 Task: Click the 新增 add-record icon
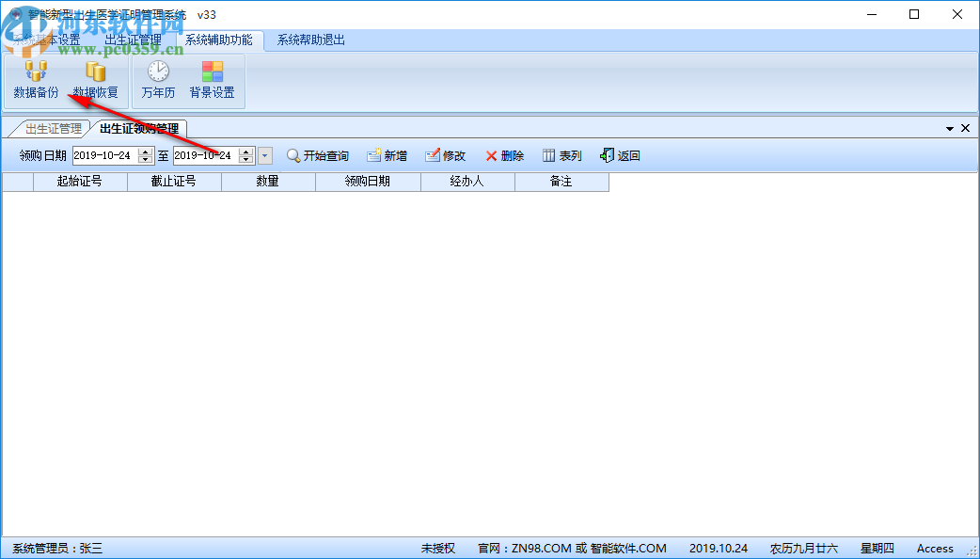click(x=387, y=154)
